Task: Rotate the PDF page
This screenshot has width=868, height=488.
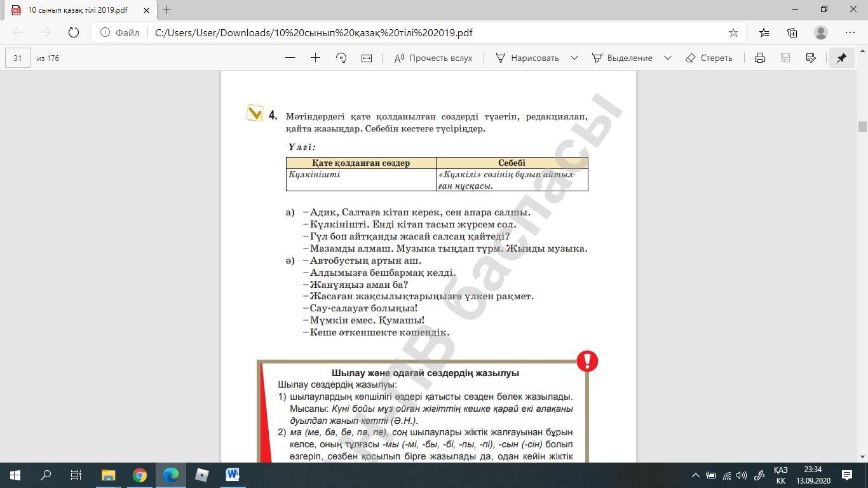Action: 341,58
